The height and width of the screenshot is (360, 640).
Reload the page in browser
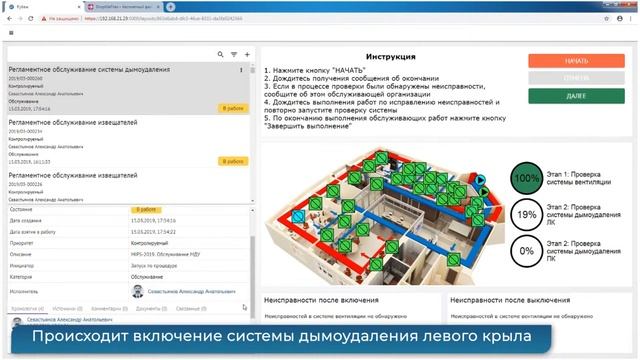(x=31, y=18)
